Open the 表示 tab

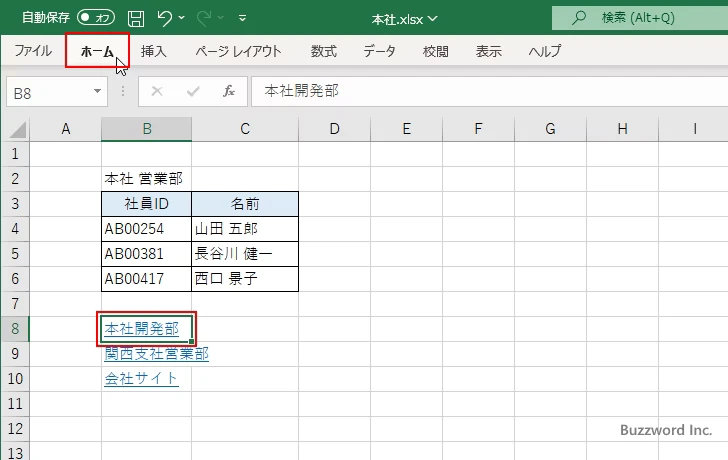click(488, 51)
